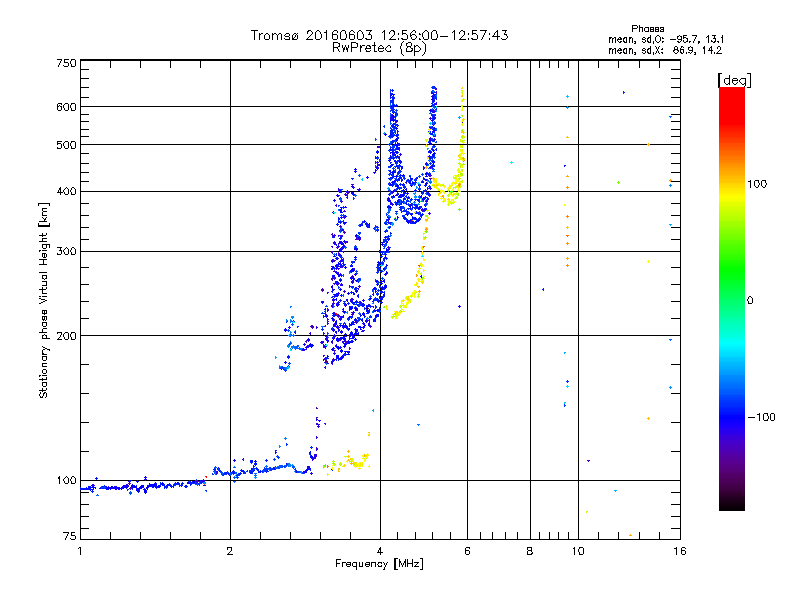Click the '100' color bar tick label
The width and height of the screenshot is (800, 600).
tap(757, 184)
